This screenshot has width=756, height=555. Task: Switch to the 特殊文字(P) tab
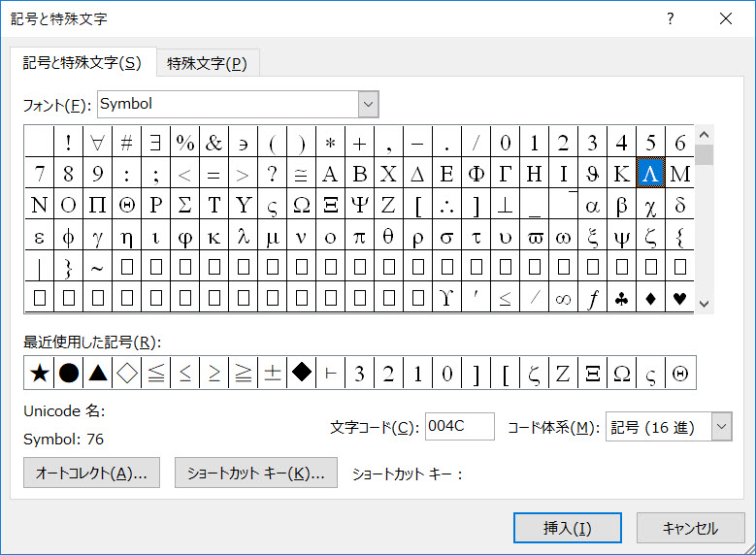pos(207,64)
